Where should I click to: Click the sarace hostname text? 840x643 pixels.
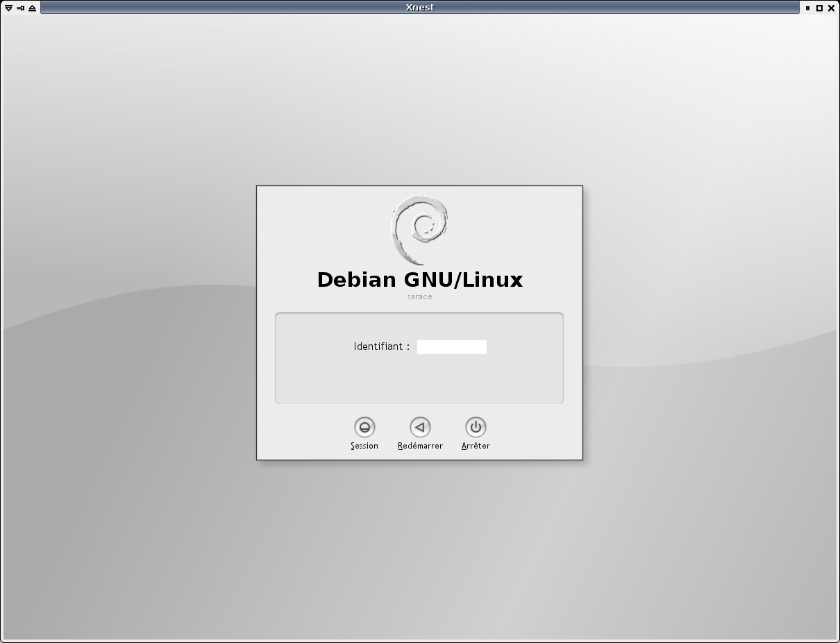point(420,297)
